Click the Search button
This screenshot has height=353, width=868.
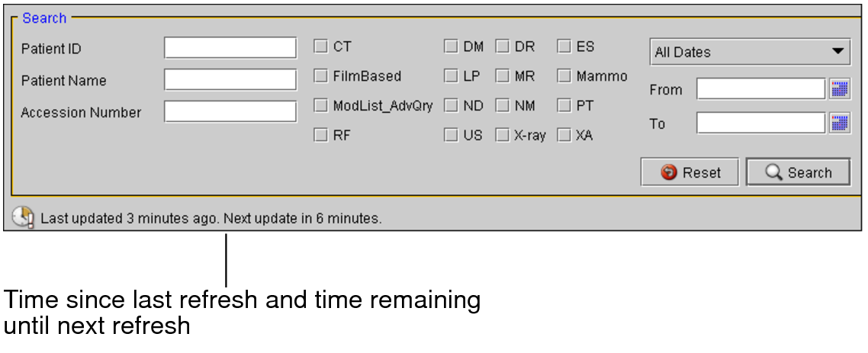pos(797,172)
